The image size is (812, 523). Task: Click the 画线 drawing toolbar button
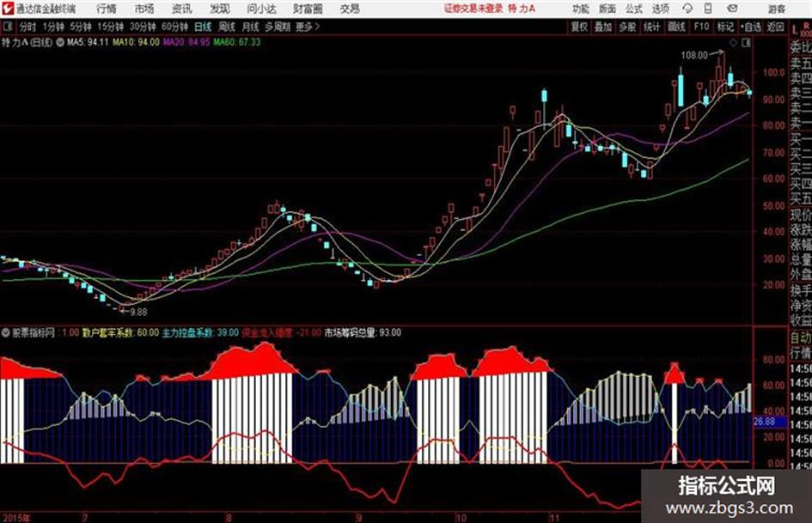(677, 27)
